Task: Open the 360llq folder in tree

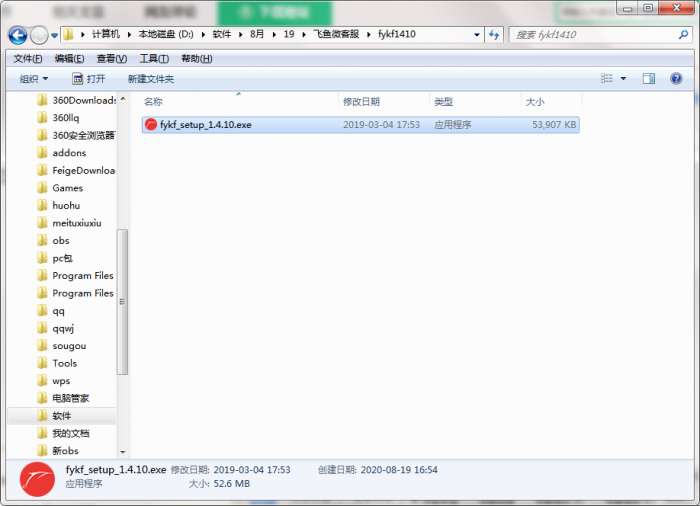Action: [66, 118]
